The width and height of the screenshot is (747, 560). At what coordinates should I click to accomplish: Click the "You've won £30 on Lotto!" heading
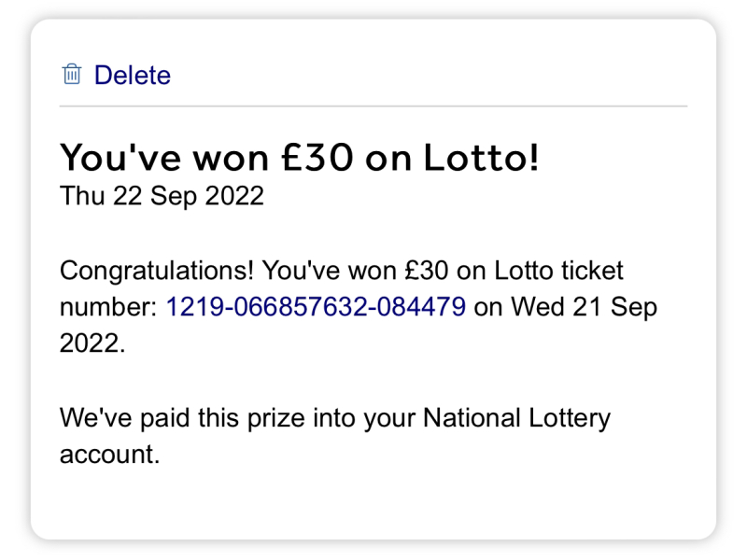pyautogui.click(x=299, y=158)
